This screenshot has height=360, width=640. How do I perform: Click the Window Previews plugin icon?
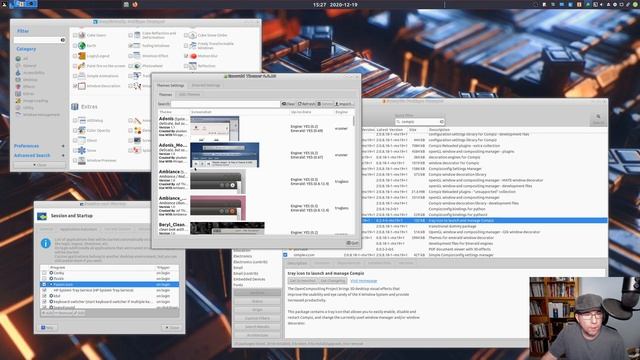82,160
